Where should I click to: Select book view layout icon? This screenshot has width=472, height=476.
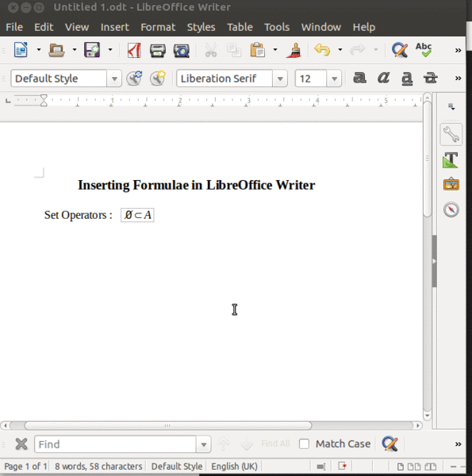(x=430, y=466)
